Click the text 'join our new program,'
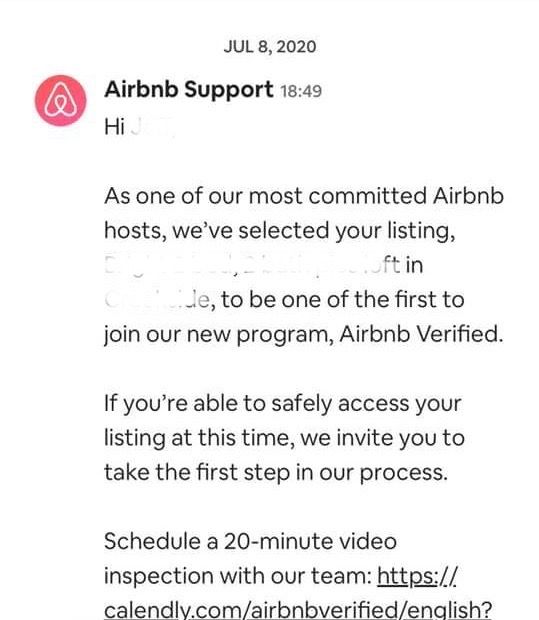Image resolution: width=539 pixels, height=620 pixels. point(219,335)
